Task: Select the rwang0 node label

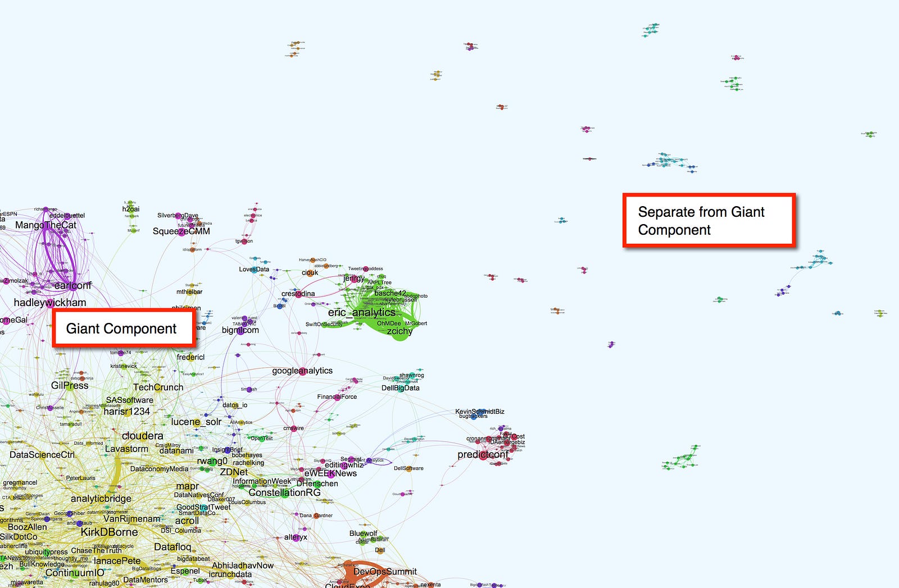Action: (x=212, y=462)
